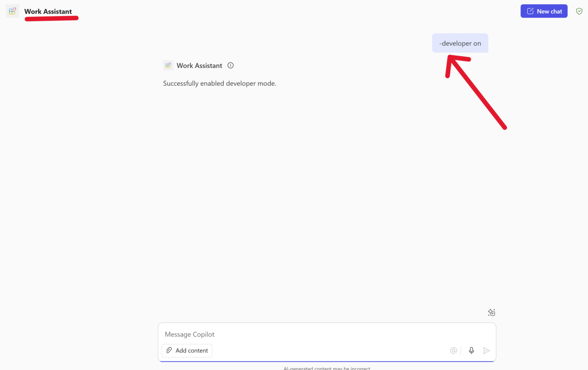
Task: Click the paperclip Add content icon
Action: tap(169, 350)
